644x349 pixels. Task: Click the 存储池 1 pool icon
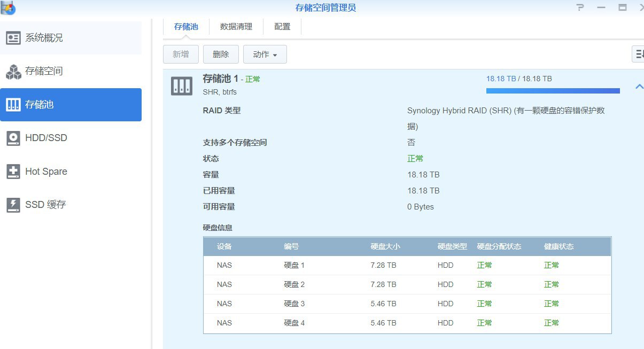point(181,86)
